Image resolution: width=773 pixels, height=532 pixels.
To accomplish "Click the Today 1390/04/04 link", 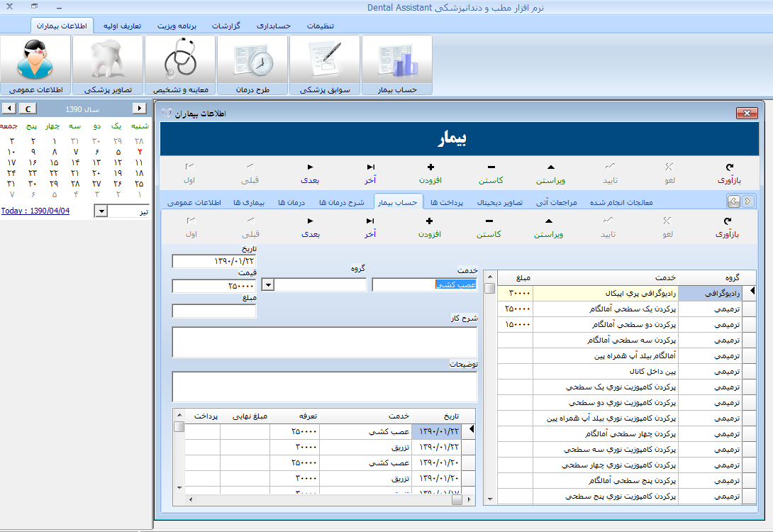I will tap(35, 211).
